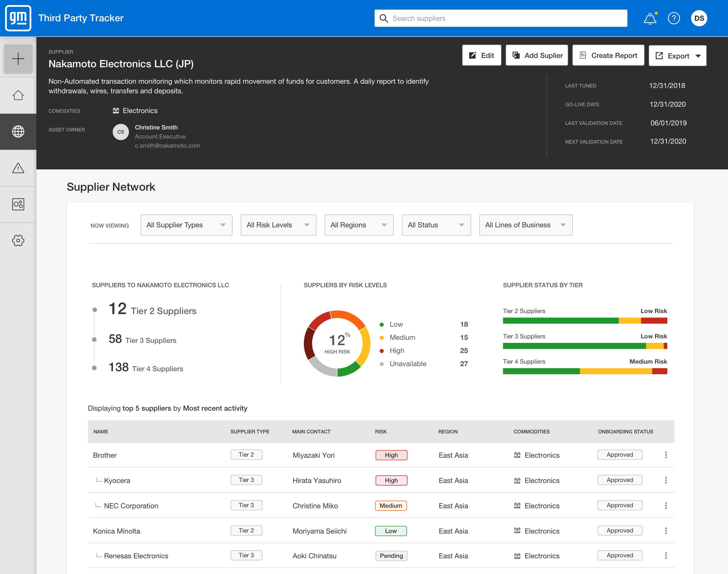728x574 pixels.
Task: Click Electronics icon in NEC Corporation row
Action: tap(517, 505)
